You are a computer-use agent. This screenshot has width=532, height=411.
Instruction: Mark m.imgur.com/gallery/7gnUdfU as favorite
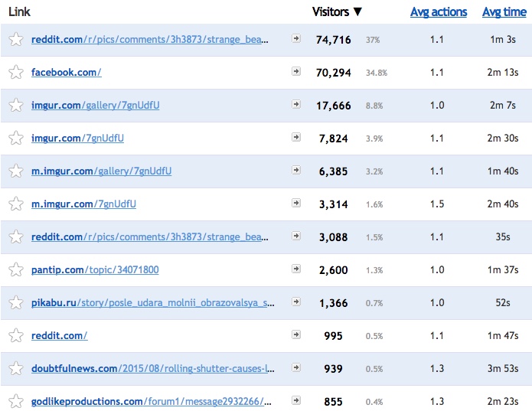pyautogui.click(x=16, y=171)
